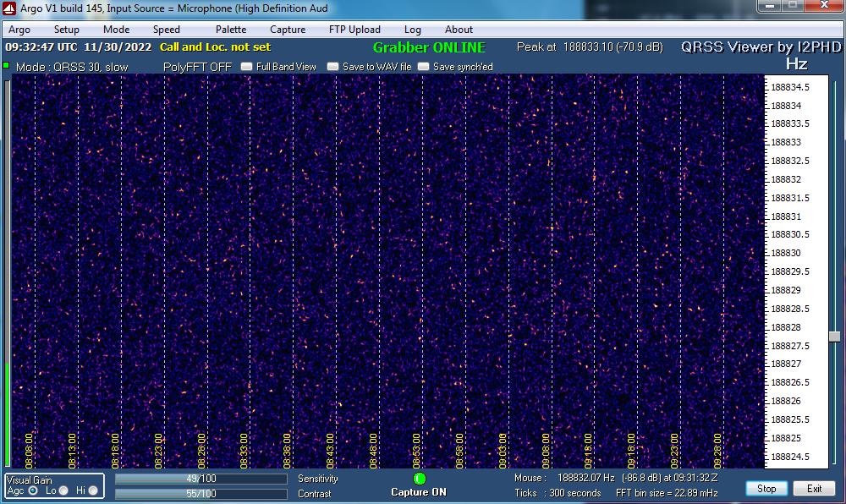Open the FTP Upload menu

(354, 30)
